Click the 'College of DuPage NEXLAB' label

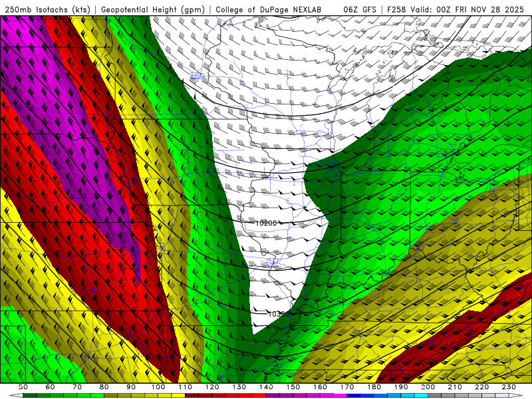(x=269, y=9)
